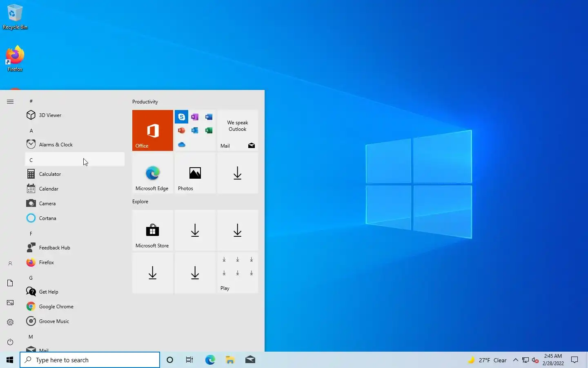Select the Firefox desktop shortcut
The width and height of the screenshot is (588, 368).
pos(15,58)
